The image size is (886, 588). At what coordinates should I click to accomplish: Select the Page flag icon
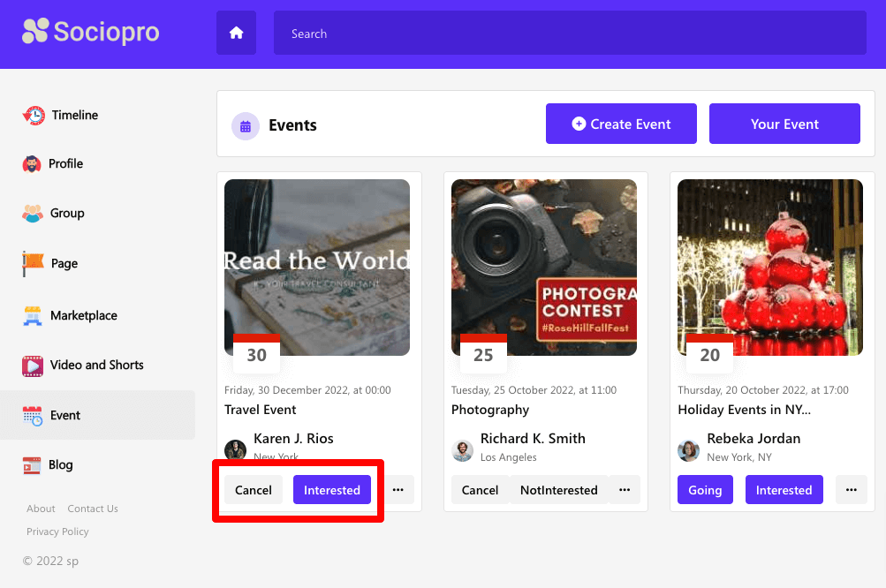pyautogui.click(x=33, y=263)
